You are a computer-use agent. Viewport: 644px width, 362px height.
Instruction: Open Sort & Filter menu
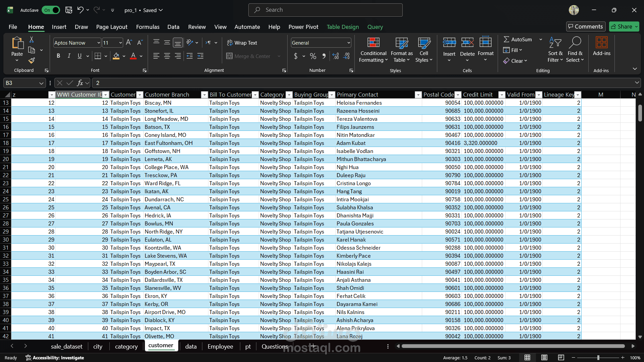pyautogui.click(x=555, y=50)
